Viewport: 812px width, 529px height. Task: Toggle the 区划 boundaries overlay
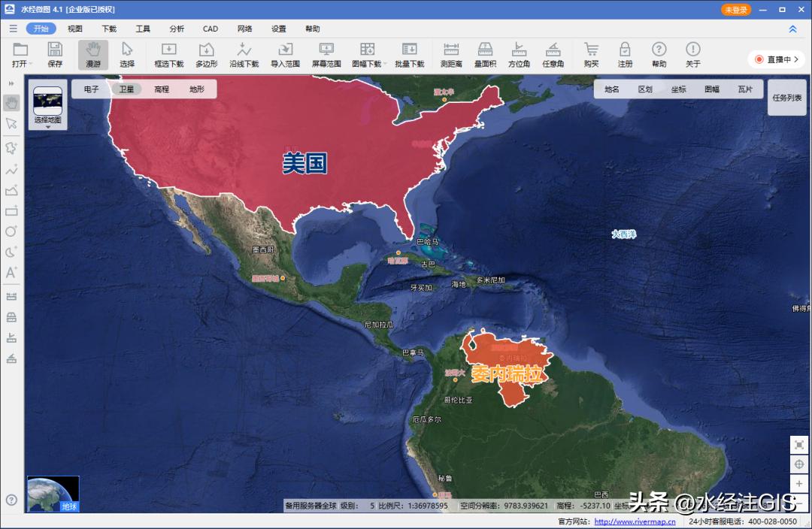(645, 89)
